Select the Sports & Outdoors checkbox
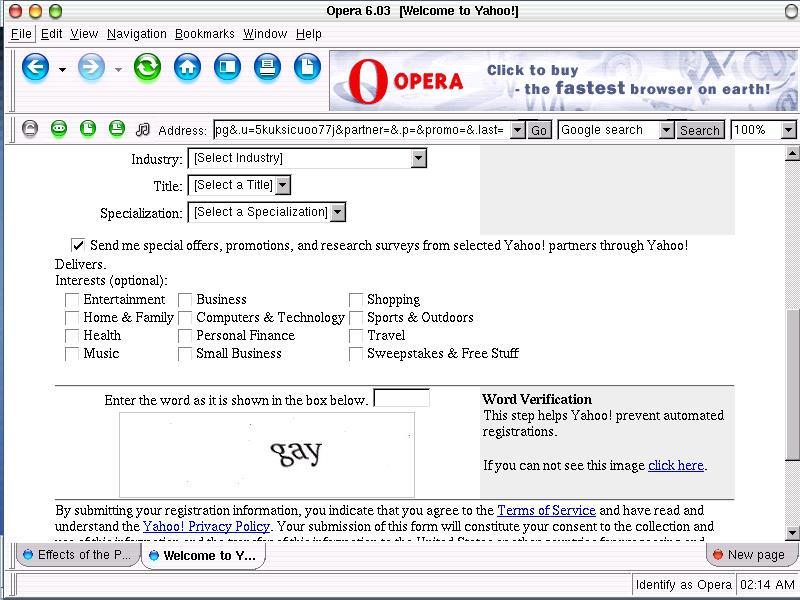The image size is (800, 600). [356, 318]
